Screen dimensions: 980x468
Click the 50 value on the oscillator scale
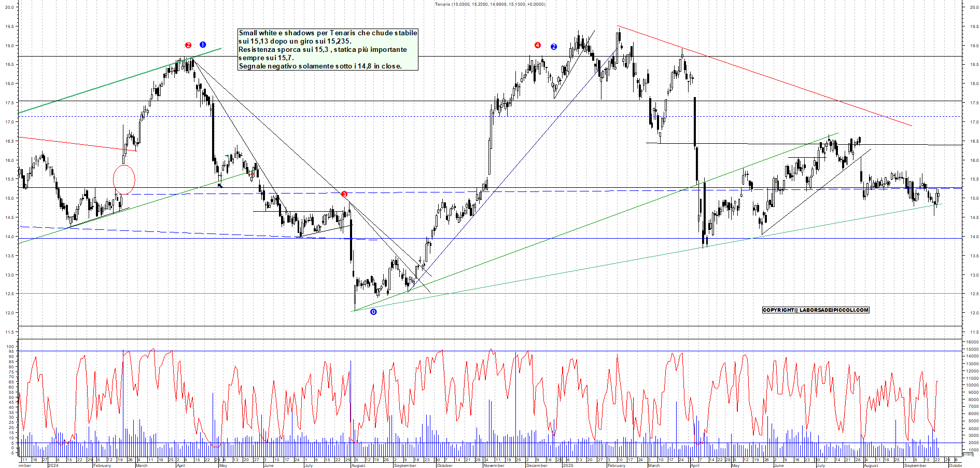(x=11, y=397)
